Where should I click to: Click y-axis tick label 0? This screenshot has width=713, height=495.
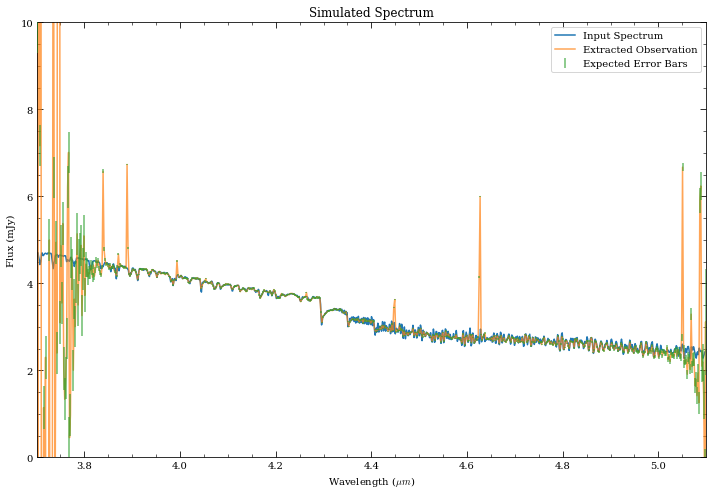[x=30, y=458]
